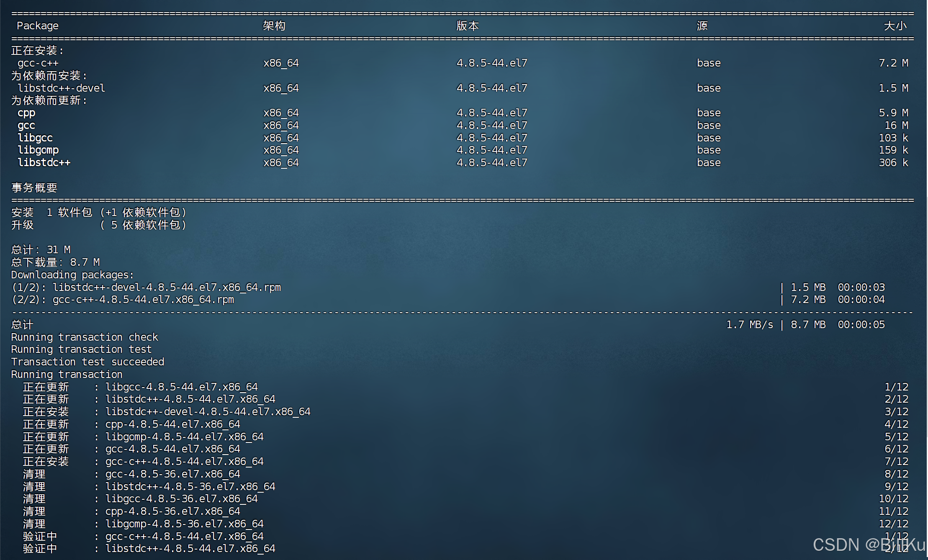The image size is (928, 560).
Task: Click the '7/12' progress counter
Action: (896, 462)
